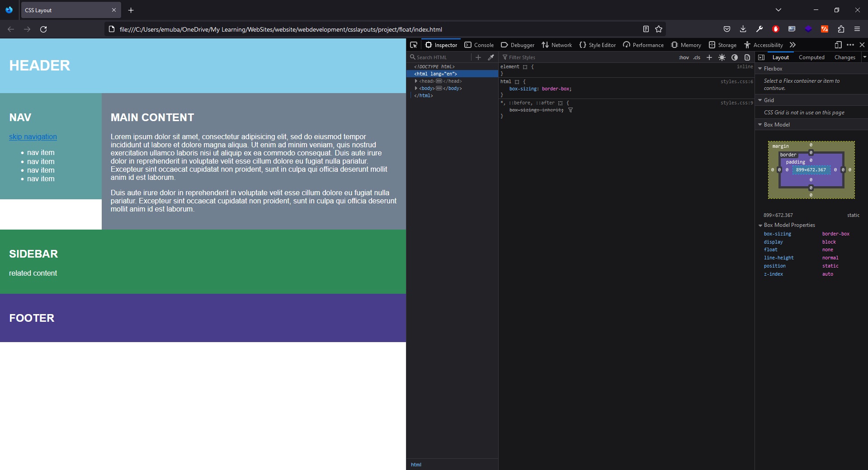Switch to the Changes tab

[x=844, y=57]
